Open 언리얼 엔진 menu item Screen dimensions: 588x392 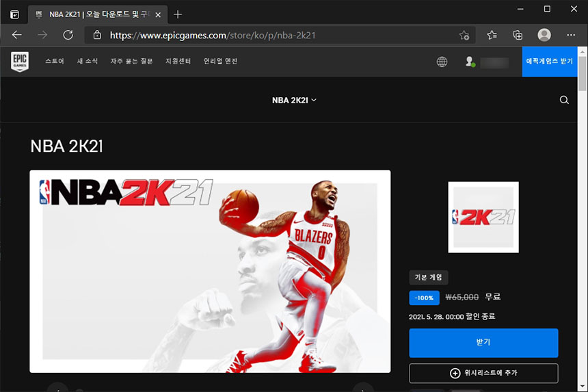(220, 61)
